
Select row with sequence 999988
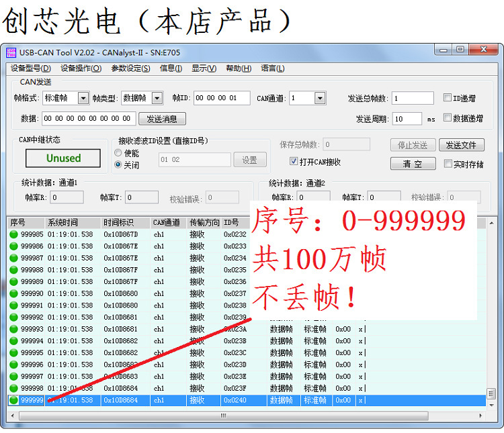(247, 270)
